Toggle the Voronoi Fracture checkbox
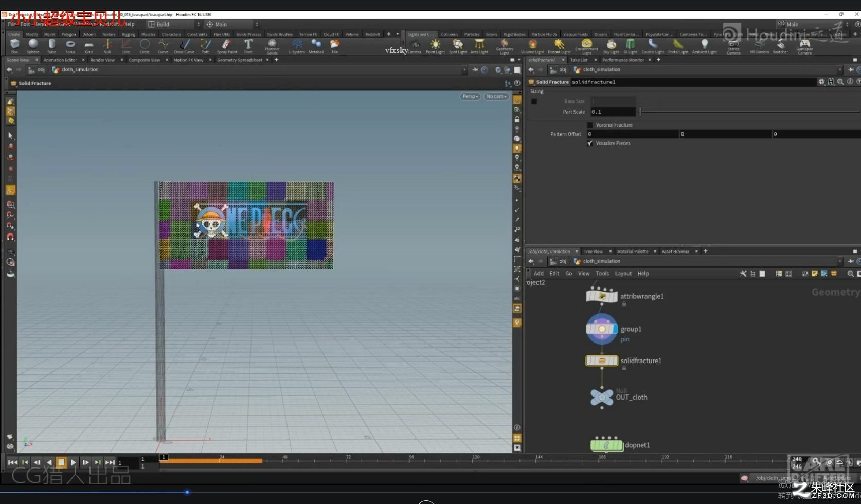This screenshot has height=504, width=861. pos(590,125)
